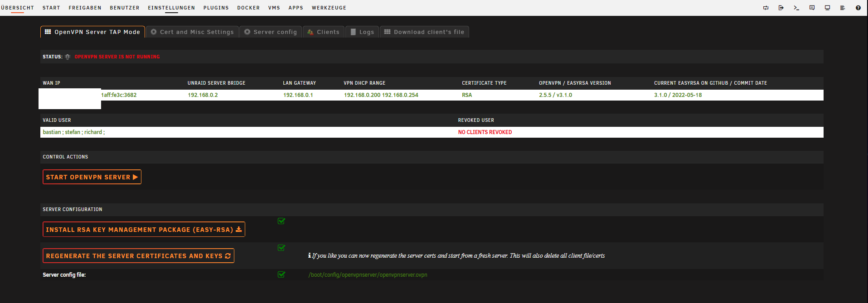The width and height of the screenshot is (868, 303).
Task: Click the green checkmark beside Regenerate certificates
Action: pyautogui.click(x=281, y=248)
